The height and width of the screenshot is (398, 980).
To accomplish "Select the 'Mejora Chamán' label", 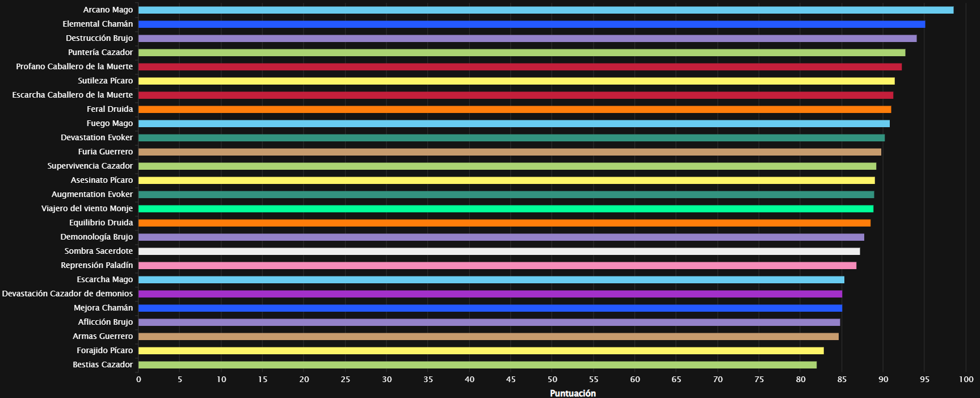I will pos(103,308).
